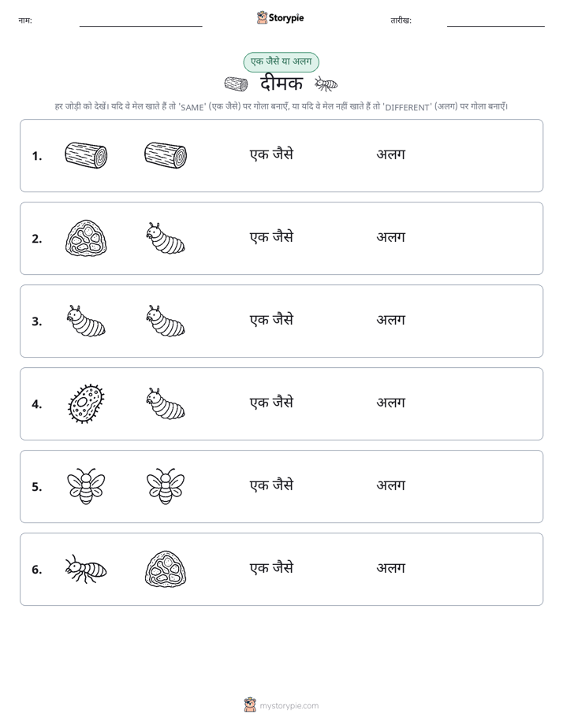Click the termite nest picture in row 2
Screen dimensions: 563x728
click(86, 238)
